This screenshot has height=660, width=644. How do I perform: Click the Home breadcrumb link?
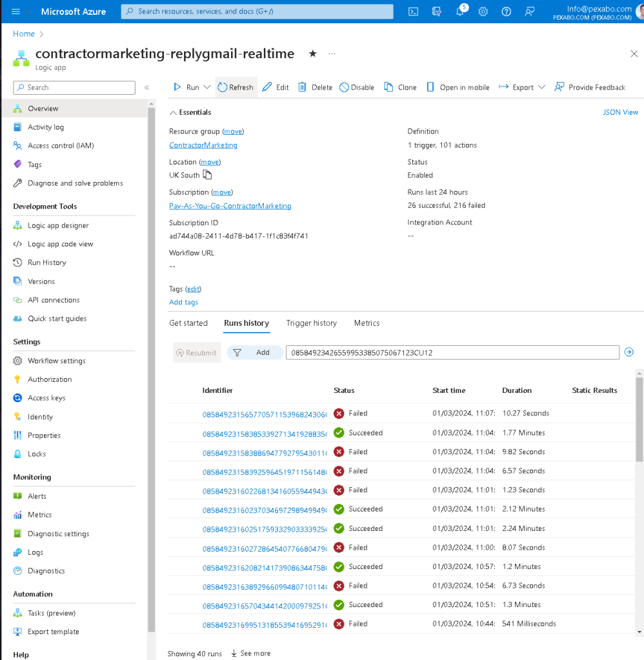coord(24,34)
